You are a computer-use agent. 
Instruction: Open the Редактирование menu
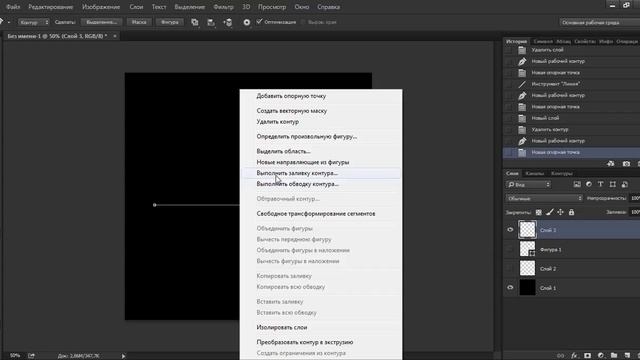coord(51,7)
